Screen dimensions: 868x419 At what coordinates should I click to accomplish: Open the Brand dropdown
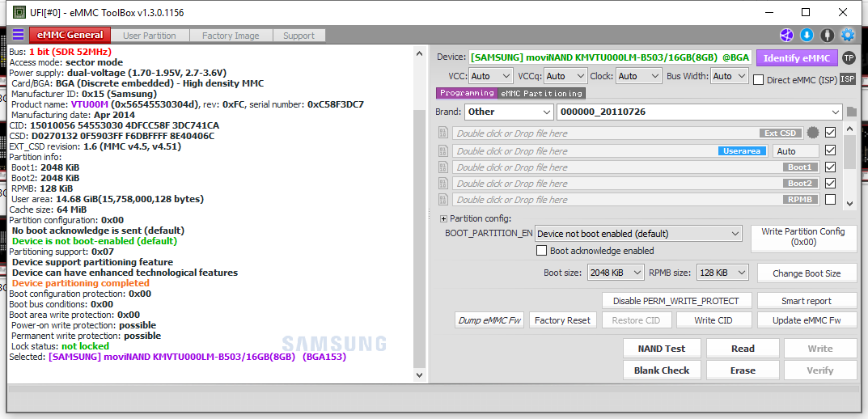click(x=509, y=112)
